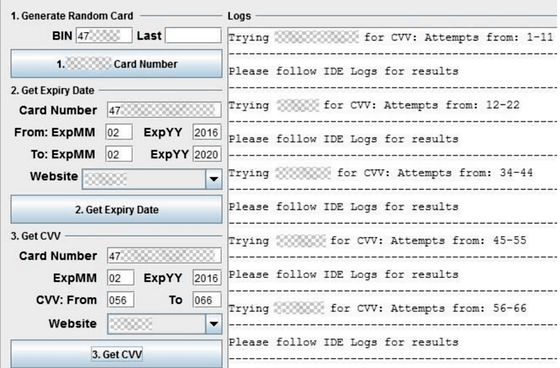Select the To: ExpMM field
The image size is (560, 368).
coord(119,154)
